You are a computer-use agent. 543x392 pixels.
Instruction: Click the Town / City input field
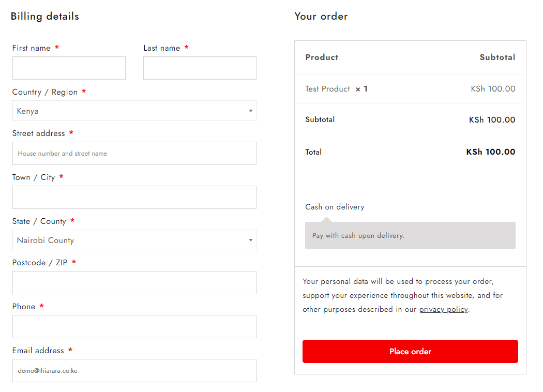[134, 198]
